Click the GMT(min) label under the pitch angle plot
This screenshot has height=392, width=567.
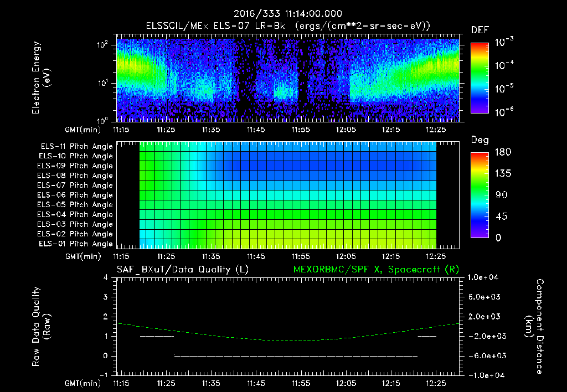point(83,257)
